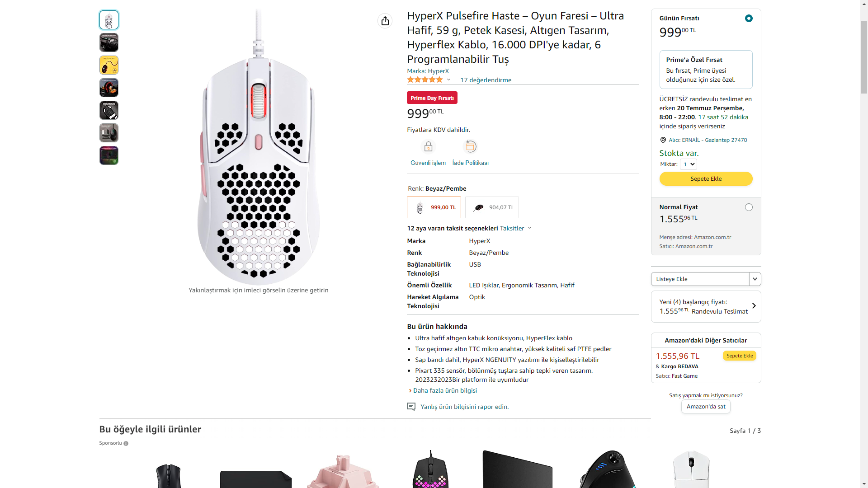Click the delivery location pin icon
This screenshot has width=868, height=488.
663,140
